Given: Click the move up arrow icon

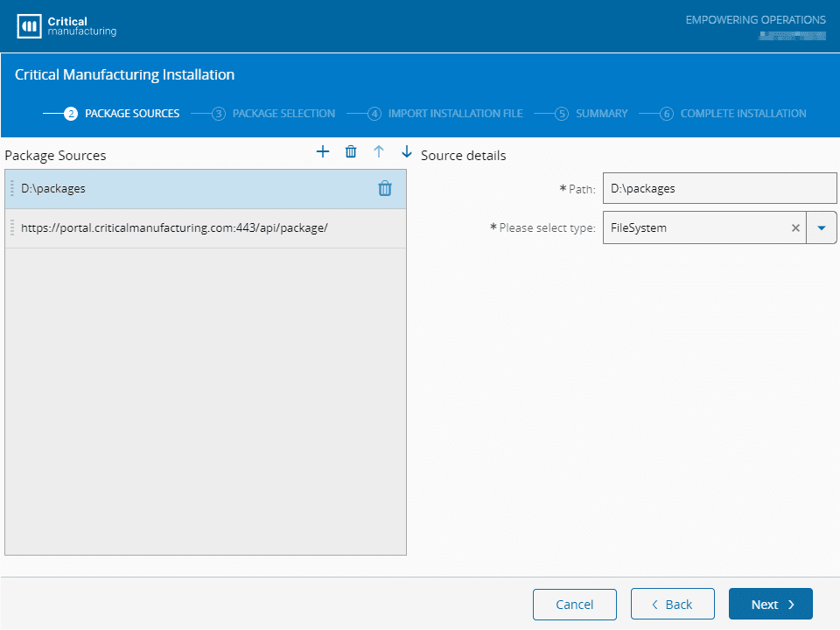Looking at the screenshot, I should point(379,152).
